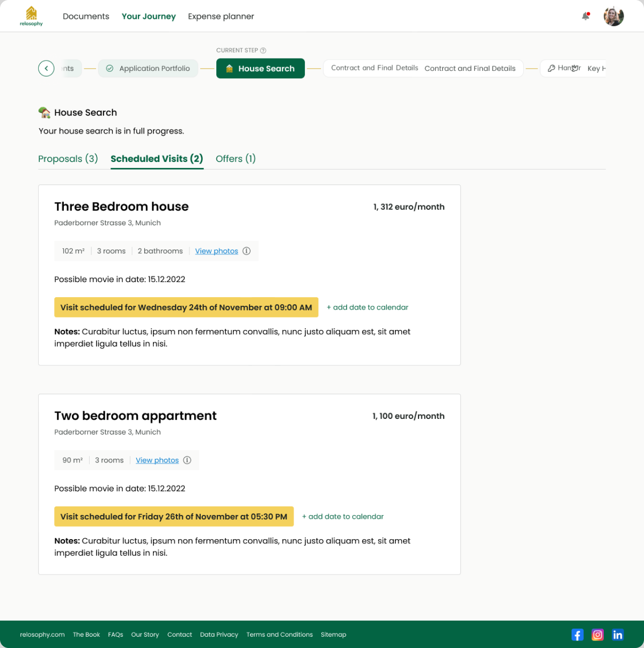Switch to the Offers (1) tab

coord(236,159)
